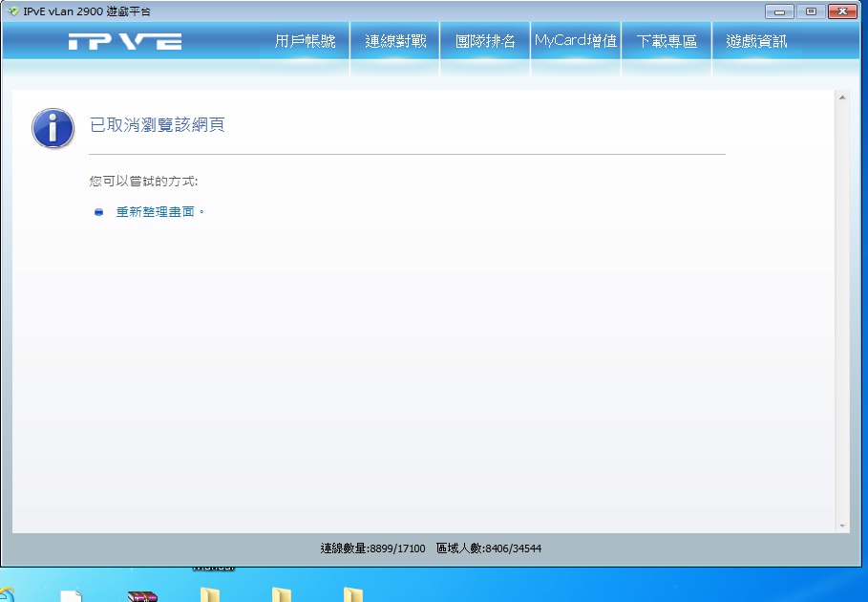This screenshot has height=602, width=868.
Task: Open the 用戶帳號 tab
Action: coord(305,41)
